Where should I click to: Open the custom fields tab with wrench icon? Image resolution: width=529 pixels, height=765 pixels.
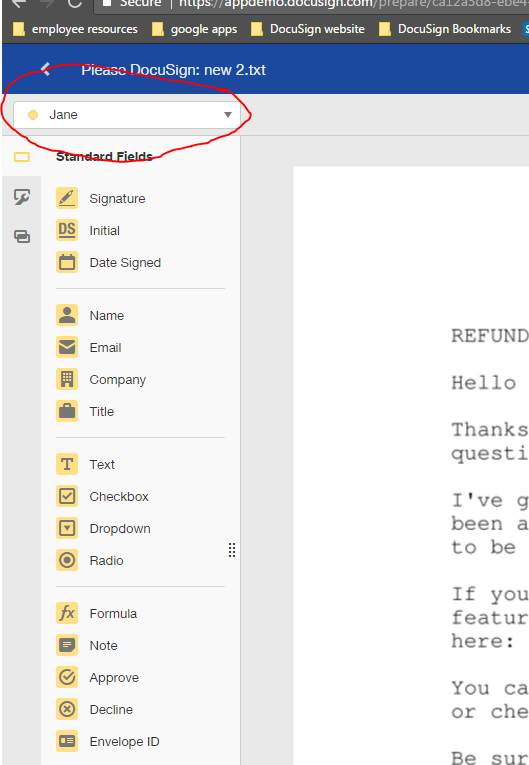coord(22,197)
